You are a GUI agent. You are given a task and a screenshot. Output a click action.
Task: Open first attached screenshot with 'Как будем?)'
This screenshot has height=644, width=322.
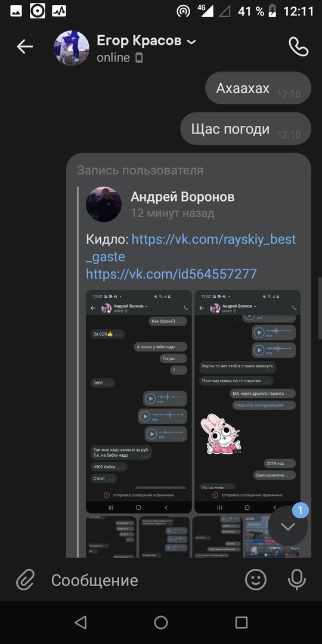(x=139, y=401)
